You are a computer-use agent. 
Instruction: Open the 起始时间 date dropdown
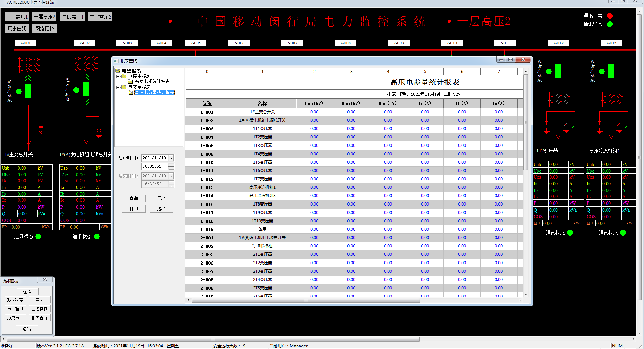coord(171,158)
